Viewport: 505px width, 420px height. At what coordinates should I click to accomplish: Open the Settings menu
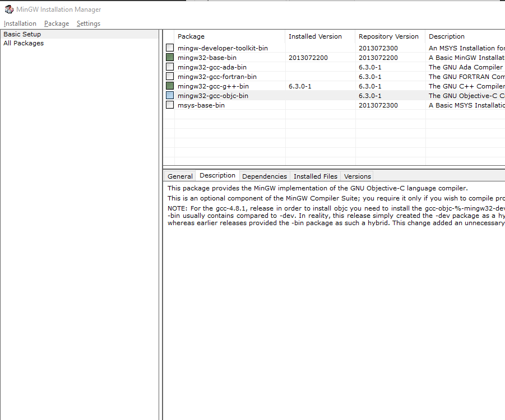coord(89,24)
